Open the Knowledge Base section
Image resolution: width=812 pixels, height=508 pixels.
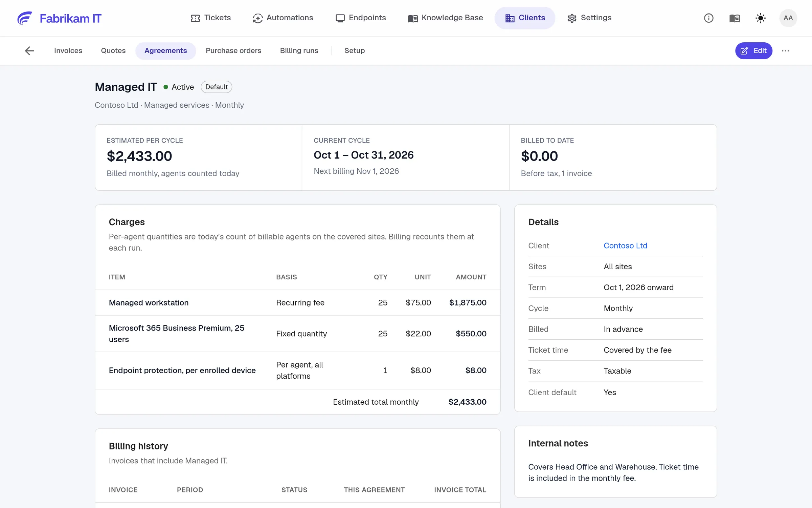445,18
